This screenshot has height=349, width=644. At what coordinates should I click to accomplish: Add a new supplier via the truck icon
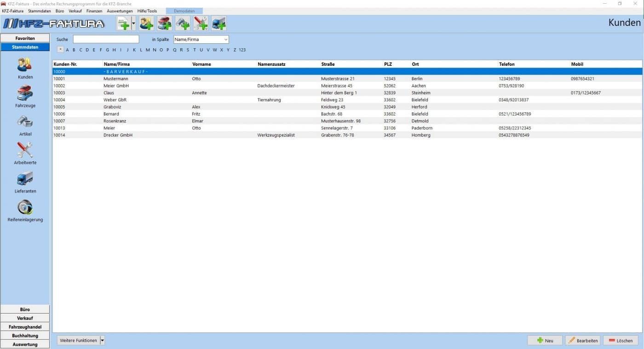pos(219,23)
